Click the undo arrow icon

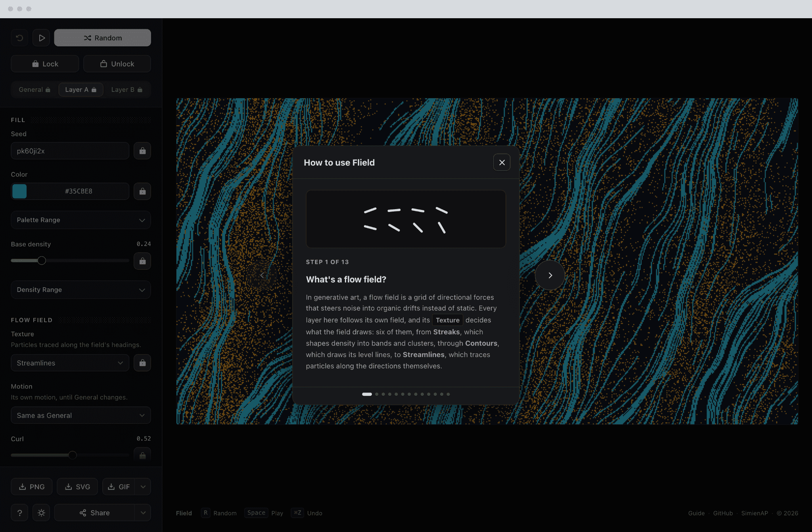click(x=19, y=38)
